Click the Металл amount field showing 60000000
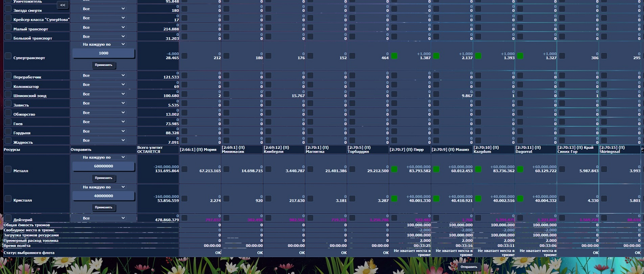644x274 pixels. coord(104,167)
